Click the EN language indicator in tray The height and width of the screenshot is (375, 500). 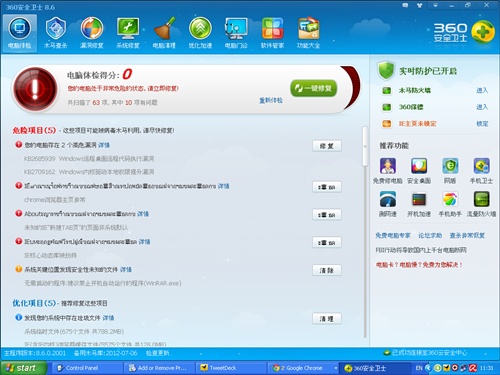tap(419, 368)
